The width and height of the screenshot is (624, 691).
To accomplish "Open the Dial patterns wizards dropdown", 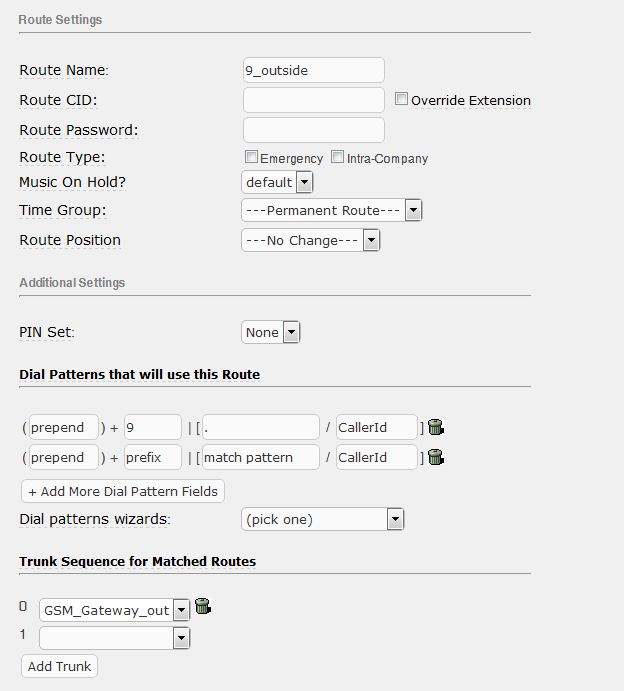I will coord(322,519).
